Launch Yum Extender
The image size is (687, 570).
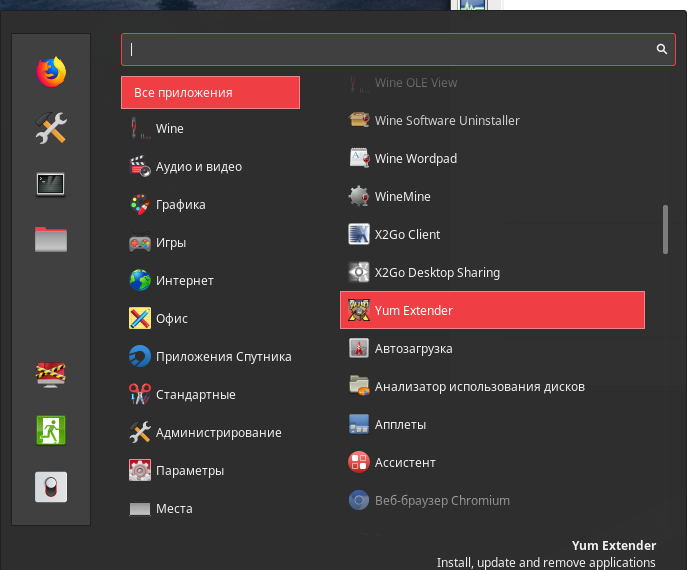click(492, 310)
